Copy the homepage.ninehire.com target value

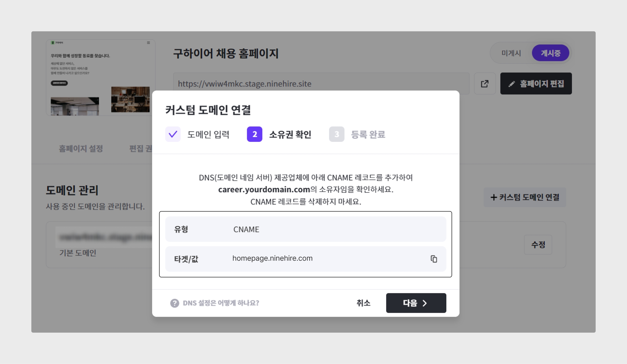(434, 259)
